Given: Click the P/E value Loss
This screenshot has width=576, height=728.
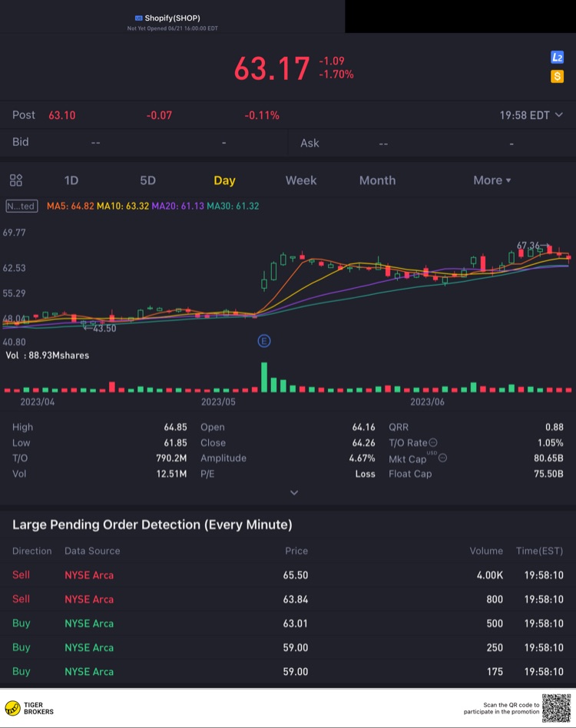Looking at the screenshot, I should tap(366, 474).
